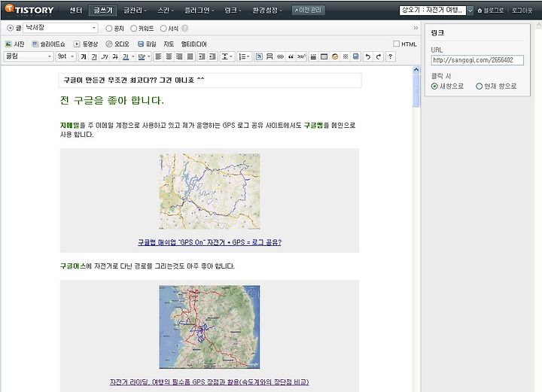Click the 이전 관리 button
This screenshot has width=542, height=392.
[x=308, y=11]
